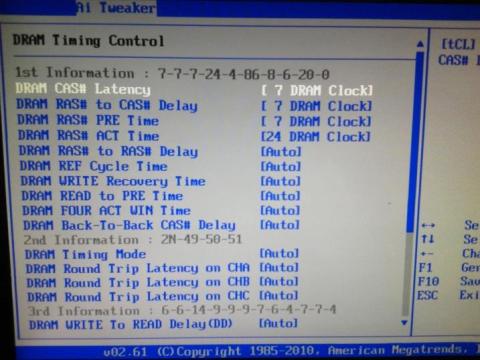Viewport: 480px width, 360px height.
Task: Change RAS# to CAS# Delay clock value
Action: click(x=316, y=106)
